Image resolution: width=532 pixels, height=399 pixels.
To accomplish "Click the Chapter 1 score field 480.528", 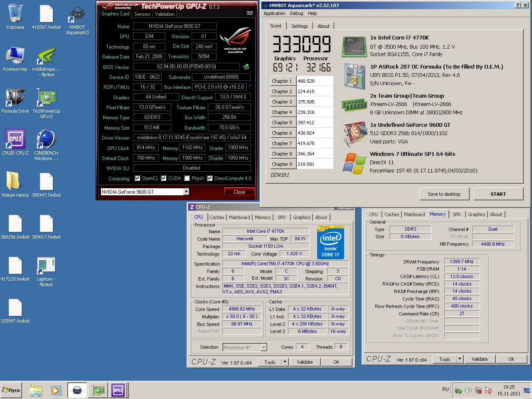I will click(x=315, y=81).
